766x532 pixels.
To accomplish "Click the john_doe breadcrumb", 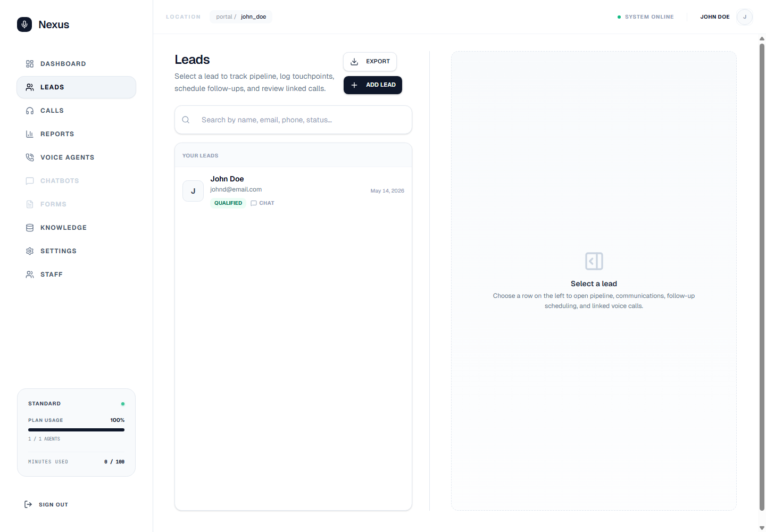I will click(253, 17).
